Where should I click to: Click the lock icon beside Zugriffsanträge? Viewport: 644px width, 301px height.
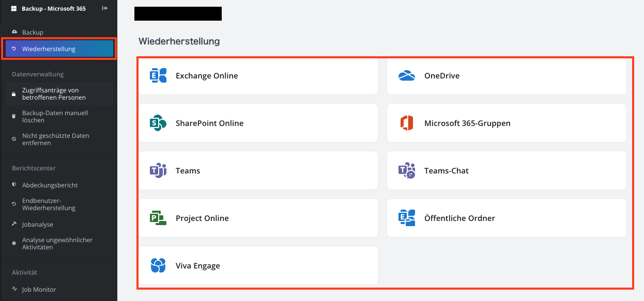click(x=14, y=94)
